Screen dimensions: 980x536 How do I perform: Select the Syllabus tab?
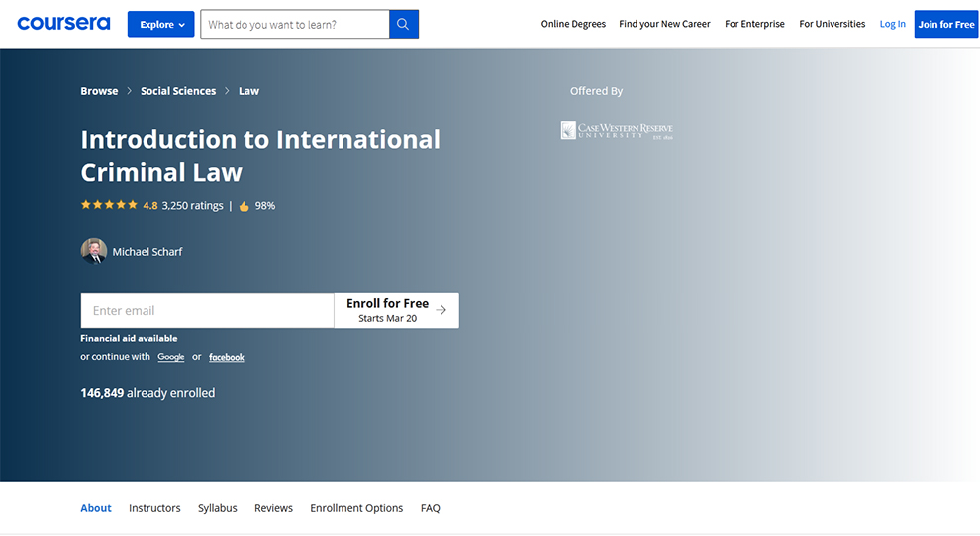pyautogui.click(x=218, y=508)
